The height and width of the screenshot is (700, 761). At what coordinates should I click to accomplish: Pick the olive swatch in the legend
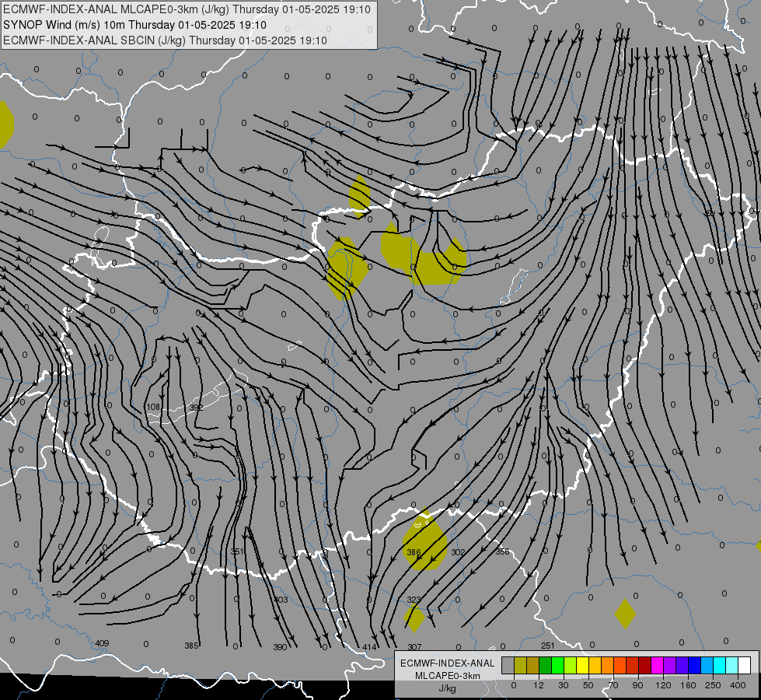tap(520, 666)
